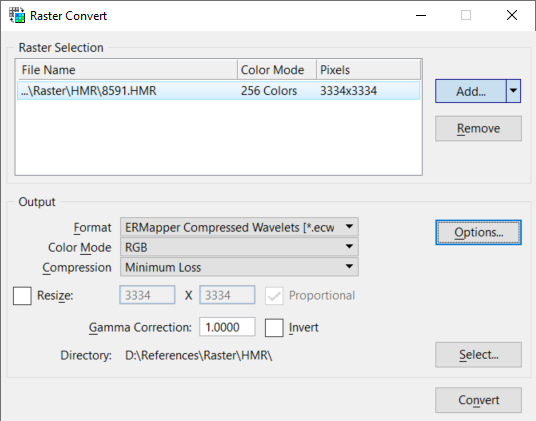Viewport: 536px width, 421px height.
Task: Click the resize height field
Action: pos(227,295)
